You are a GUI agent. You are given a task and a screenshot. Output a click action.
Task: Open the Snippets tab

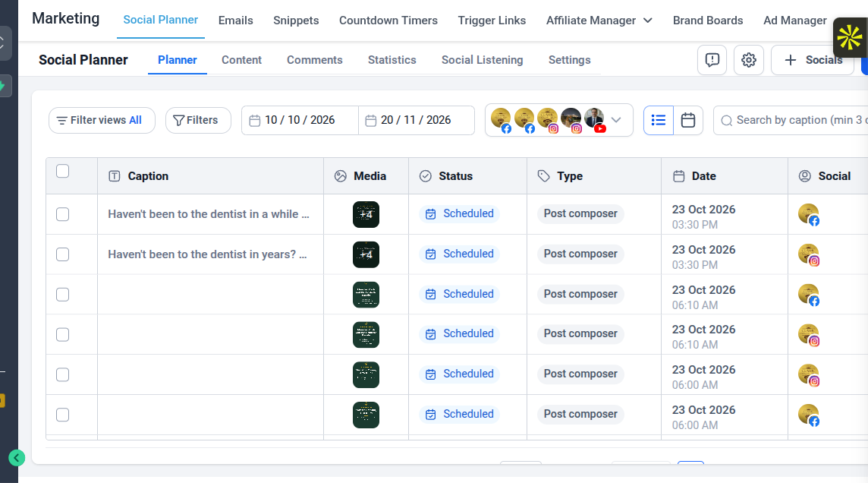point(296,21)
